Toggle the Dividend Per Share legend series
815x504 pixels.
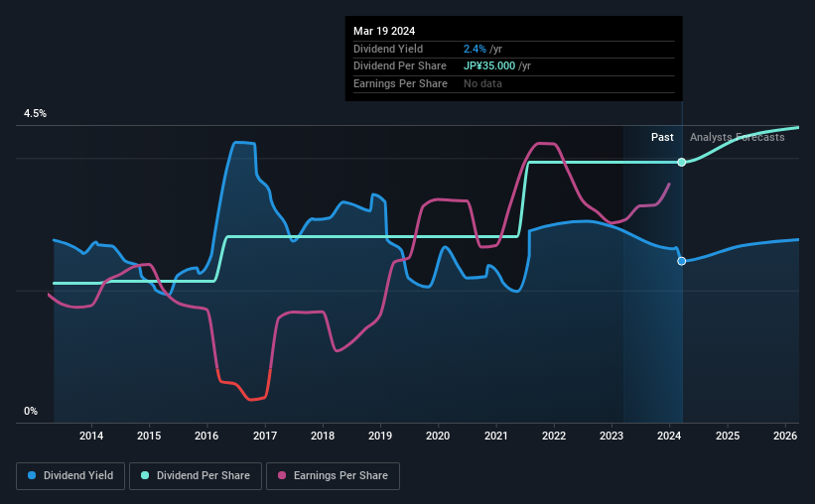(x=196, y=476)
